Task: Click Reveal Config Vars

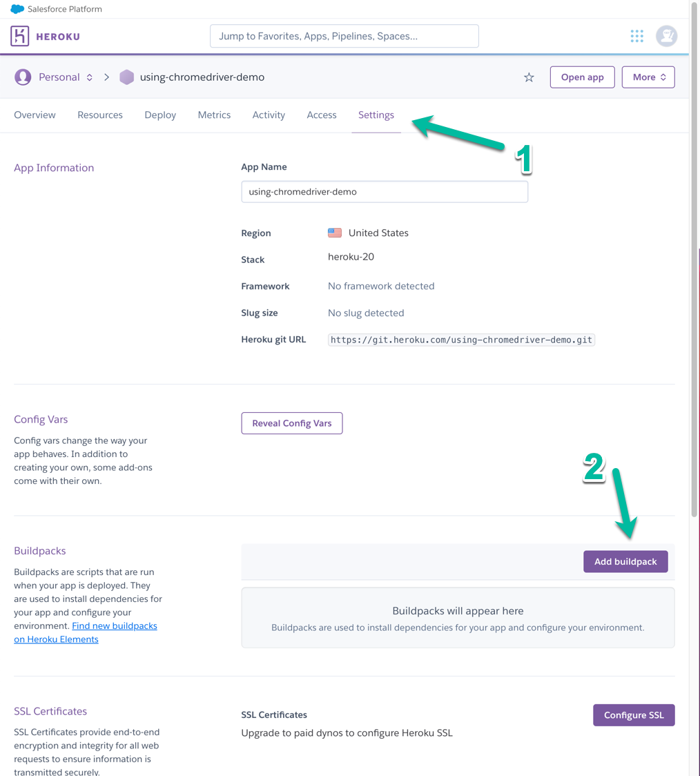Action: (x=291, y=423)
